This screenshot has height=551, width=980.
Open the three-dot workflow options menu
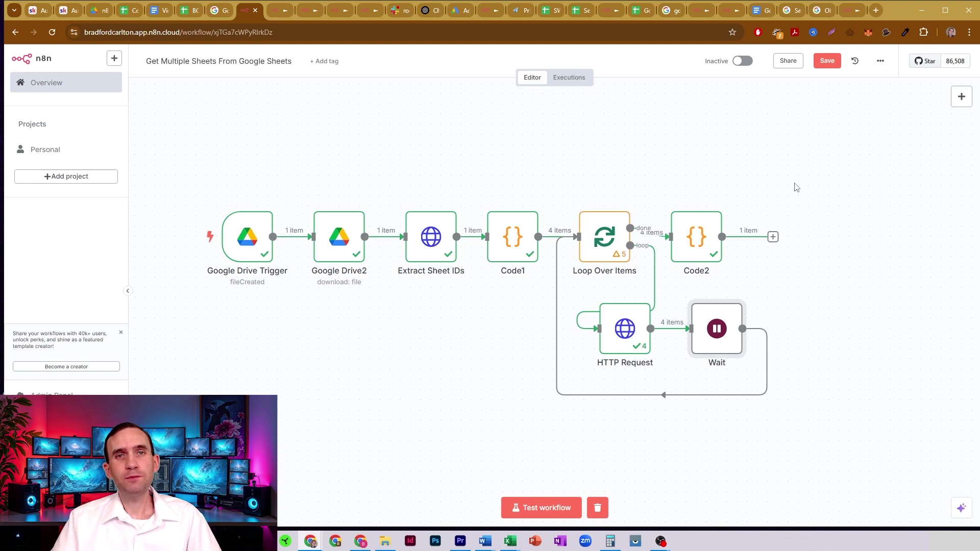pos(880,61)
